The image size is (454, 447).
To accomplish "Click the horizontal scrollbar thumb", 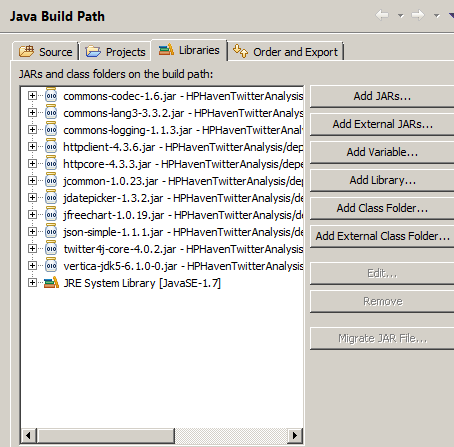I will tap(106, 435).
